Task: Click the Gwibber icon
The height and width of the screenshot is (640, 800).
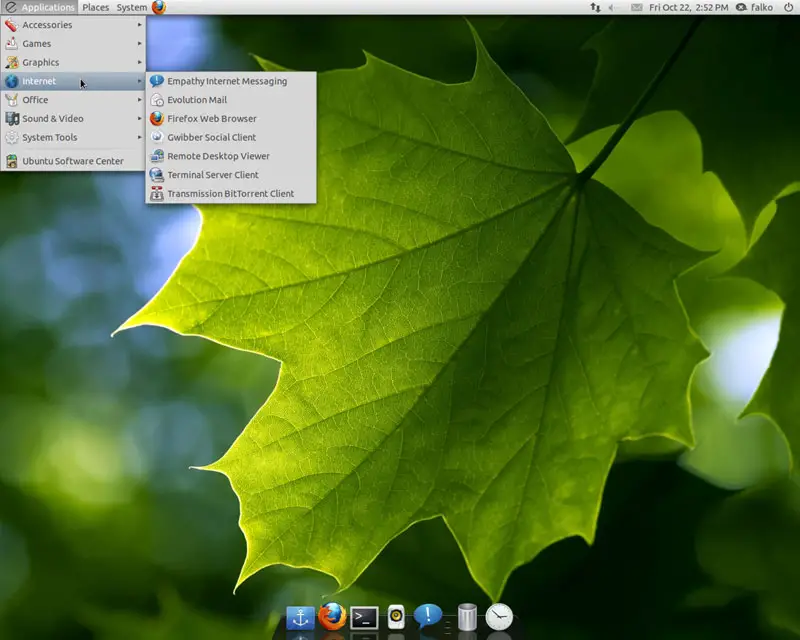Action: [x=157, y=137]
